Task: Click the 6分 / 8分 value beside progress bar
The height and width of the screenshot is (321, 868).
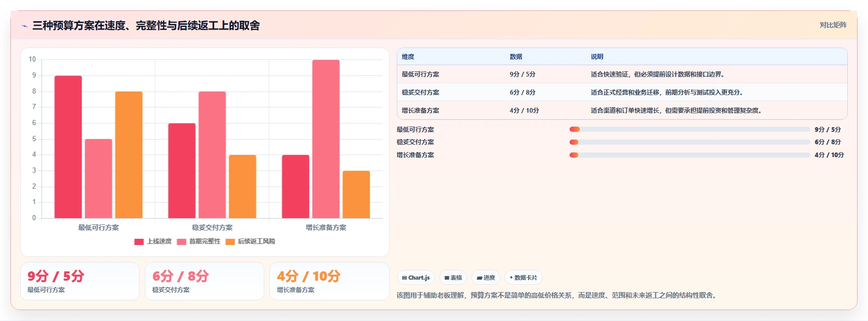Action: 828,142
